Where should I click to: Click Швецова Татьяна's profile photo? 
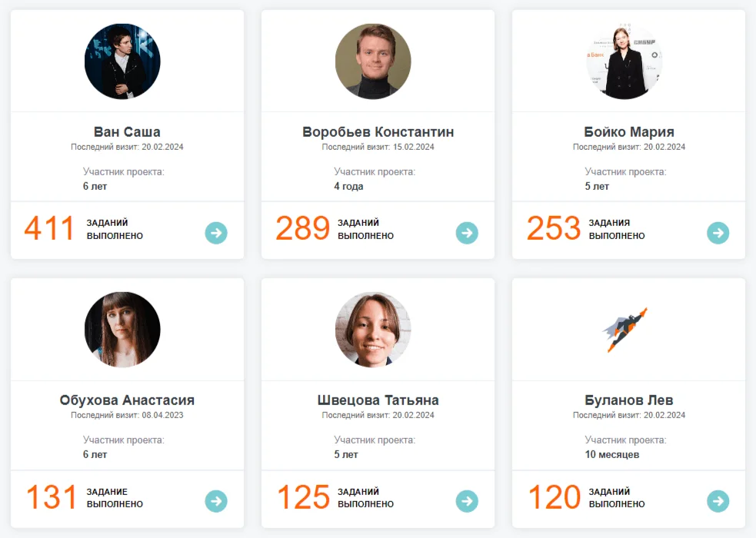pos(373,330)
